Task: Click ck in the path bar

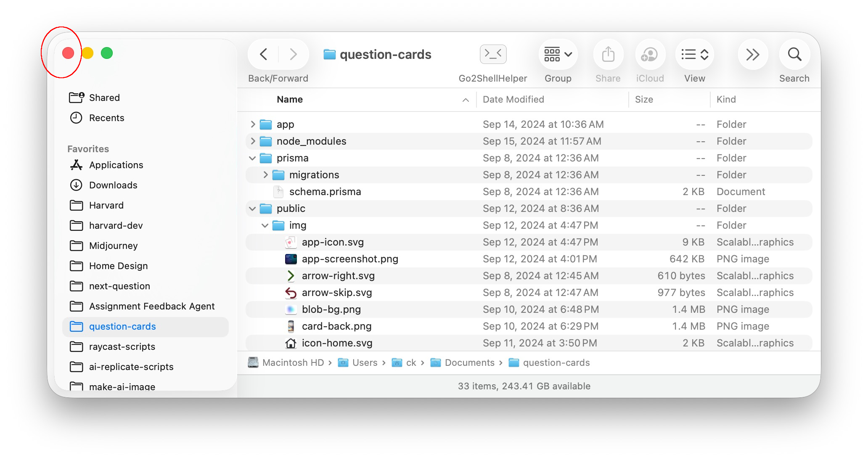Action: click(x=404, y=362)
